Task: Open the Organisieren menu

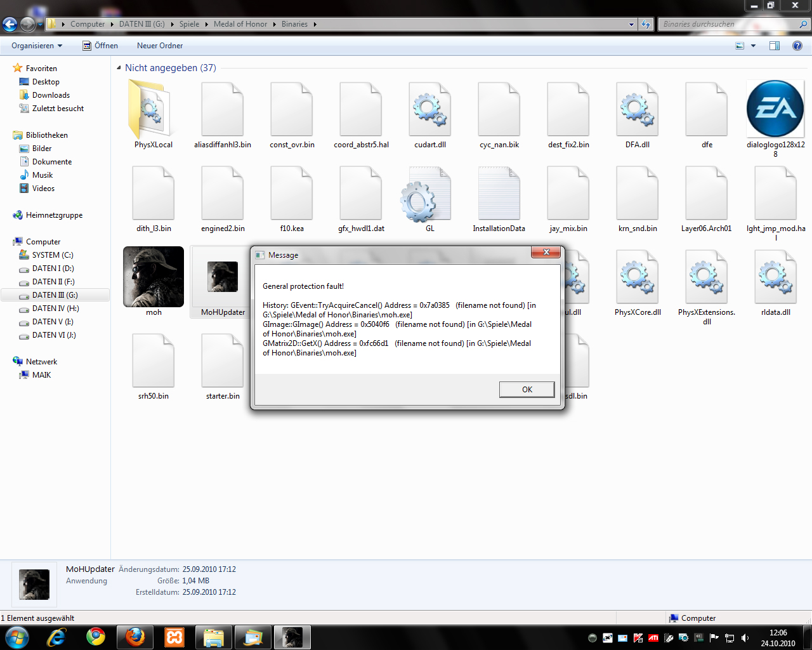Action: pos(37,46)
